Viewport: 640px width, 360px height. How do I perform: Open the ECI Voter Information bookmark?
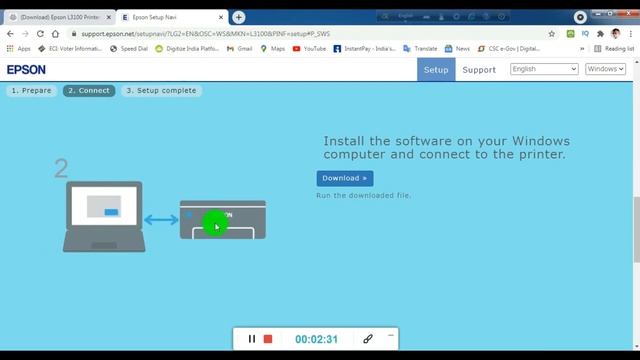70,49
